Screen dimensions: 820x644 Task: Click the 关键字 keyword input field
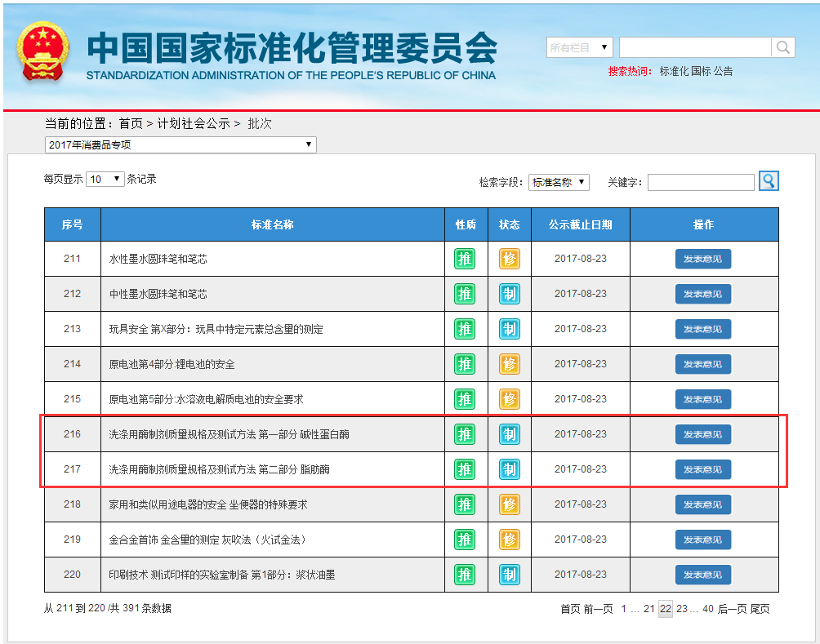pyautogui.click(x=701, y=182)
